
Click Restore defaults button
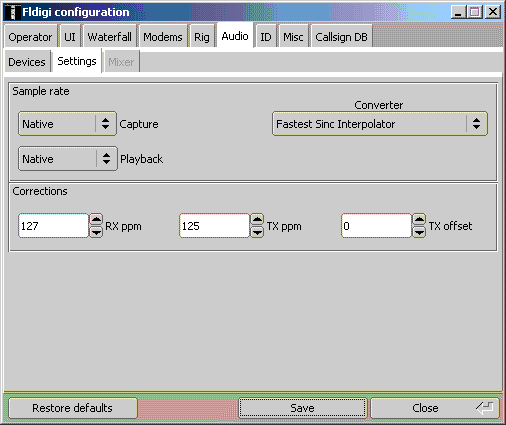[x=73, y=408]
